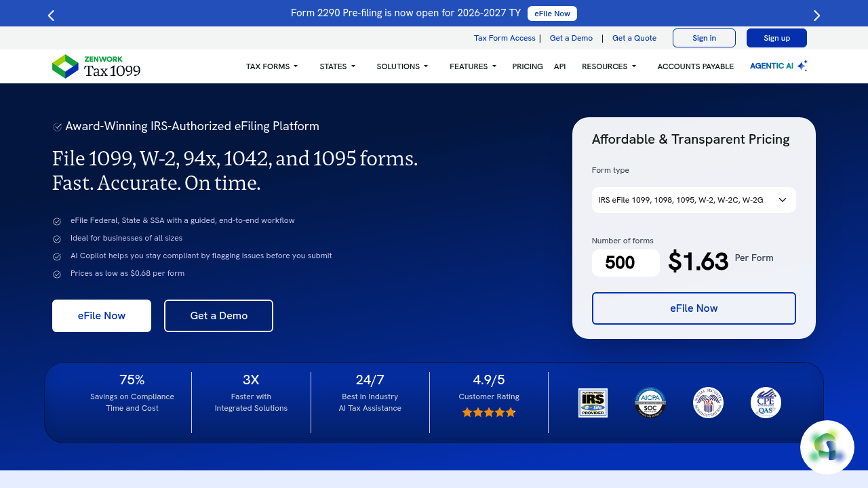Click the Agentic AI sparkle icon
The height and width of the screenshot is (488, 868).
click(802, 66)
